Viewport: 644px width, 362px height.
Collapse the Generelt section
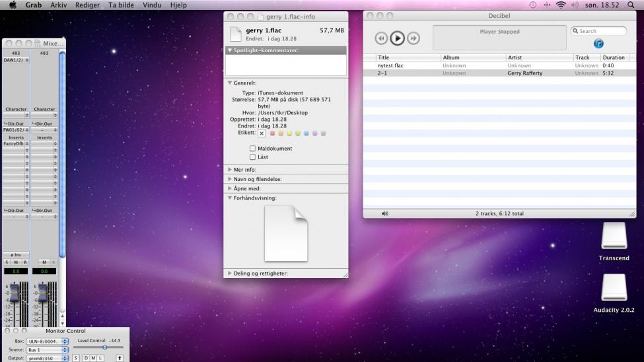click(230, 83)
